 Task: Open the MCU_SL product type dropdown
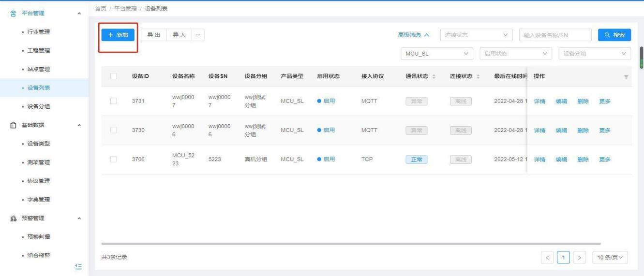click(437, 54)
